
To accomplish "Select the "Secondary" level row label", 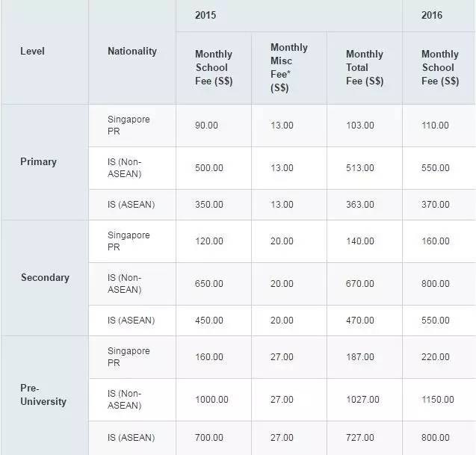I will (x=45, y=277).
